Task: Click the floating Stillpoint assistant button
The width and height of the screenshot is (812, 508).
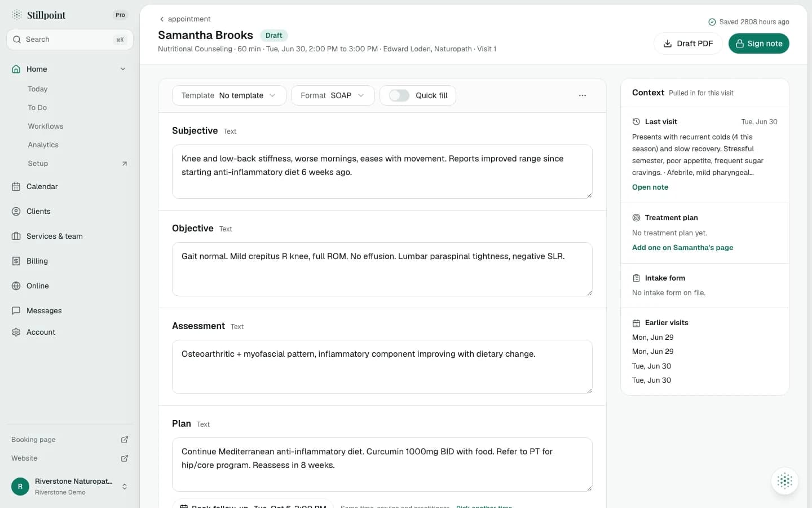Action: pos(785,481)
